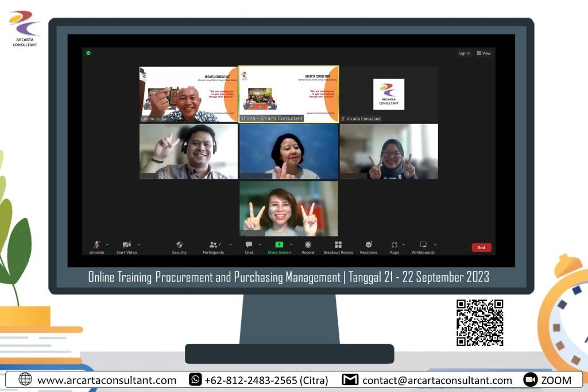Expand the arrow next to Share Screen
This screenshot has width=588, height=392.
tap(291, 244)
